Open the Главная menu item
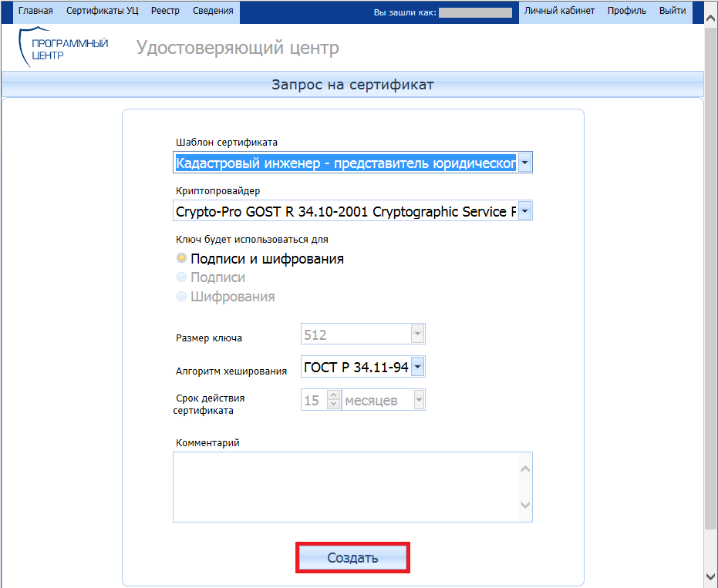The width and height of the screenshot is (718, 588). [x=35, y=12]
